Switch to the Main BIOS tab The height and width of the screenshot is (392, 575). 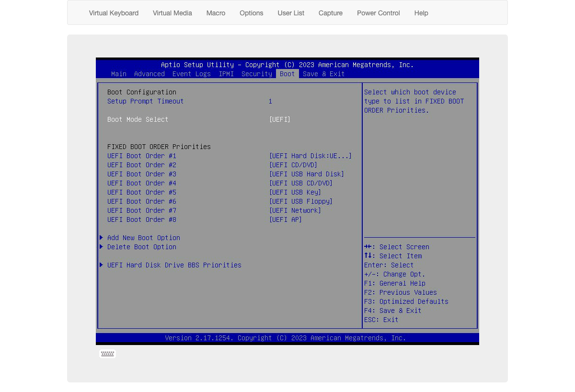(x=118, y=74)
